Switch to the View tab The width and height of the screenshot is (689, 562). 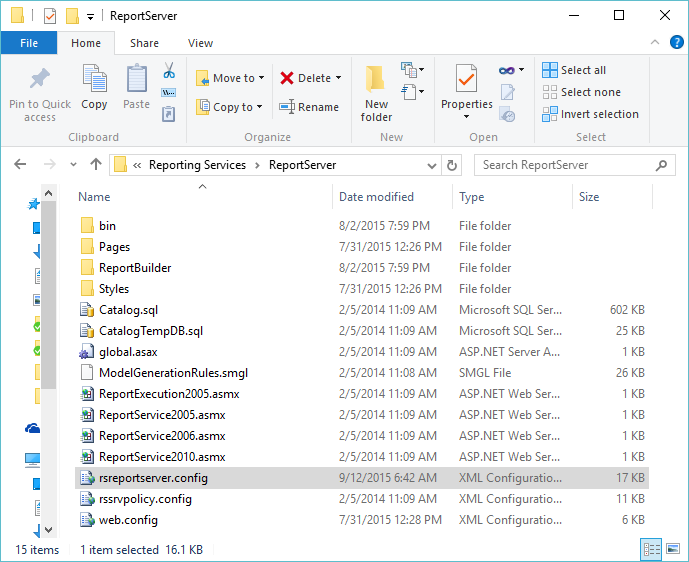click(x=200, y=43)
